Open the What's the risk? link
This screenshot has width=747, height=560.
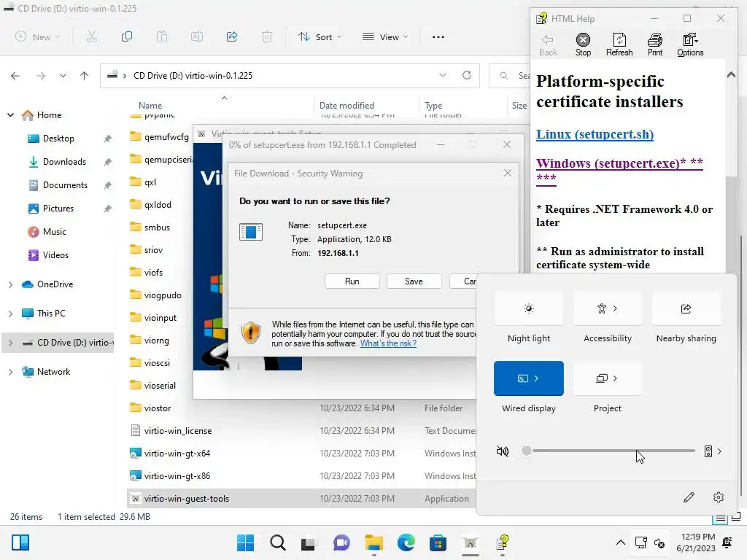[388, 343]
